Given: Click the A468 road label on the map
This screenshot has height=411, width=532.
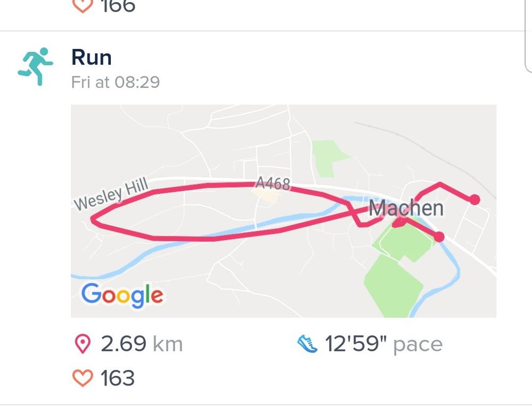Looking at the screenshot, I should 273,184.
